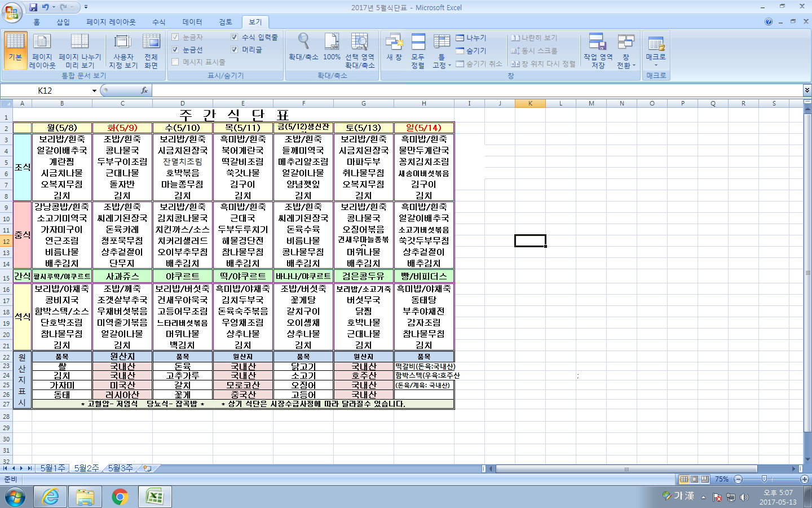
Task: Set zoom to 100% using ribbon icon
Action: [332, 47]
